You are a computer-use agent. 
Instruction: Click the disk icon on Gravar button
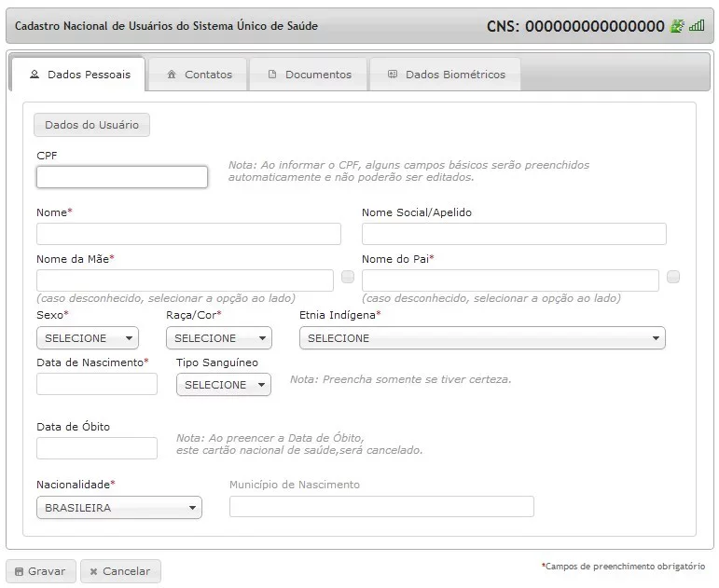(19, 571)
